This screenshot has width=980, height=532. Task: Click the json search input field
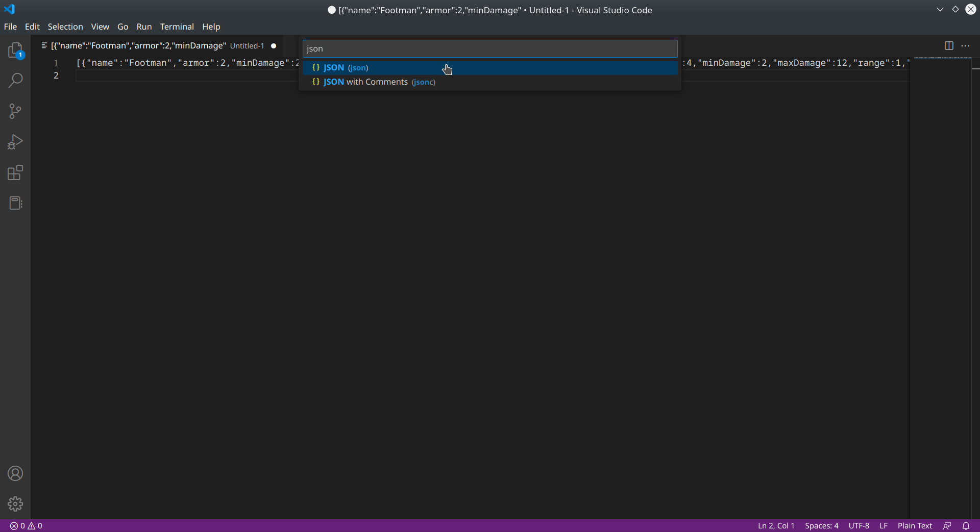tap(489, 48)
